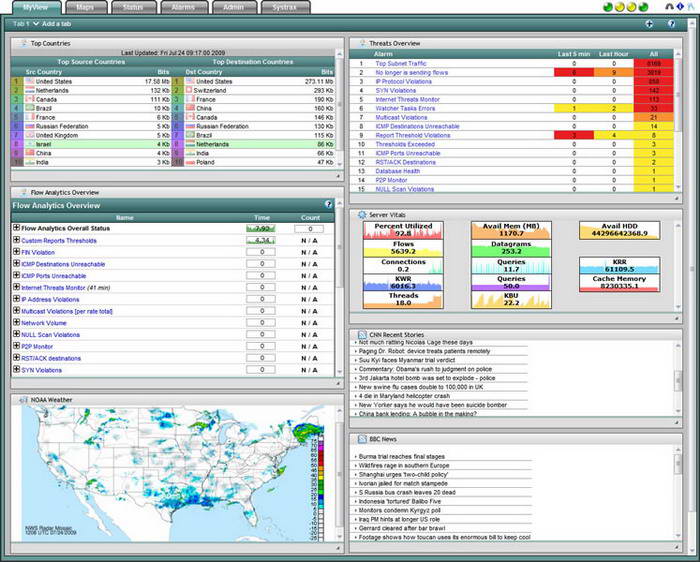Open the Admin tab

234,8
